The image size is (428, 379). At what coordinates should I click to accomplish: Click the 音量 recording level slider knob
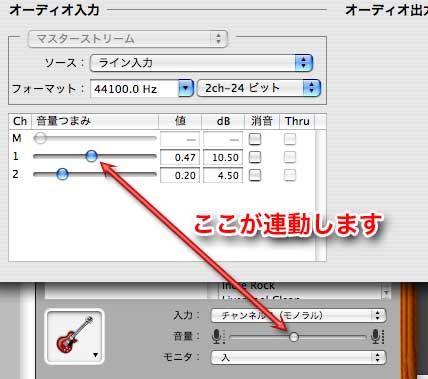[x=294, y=337]
